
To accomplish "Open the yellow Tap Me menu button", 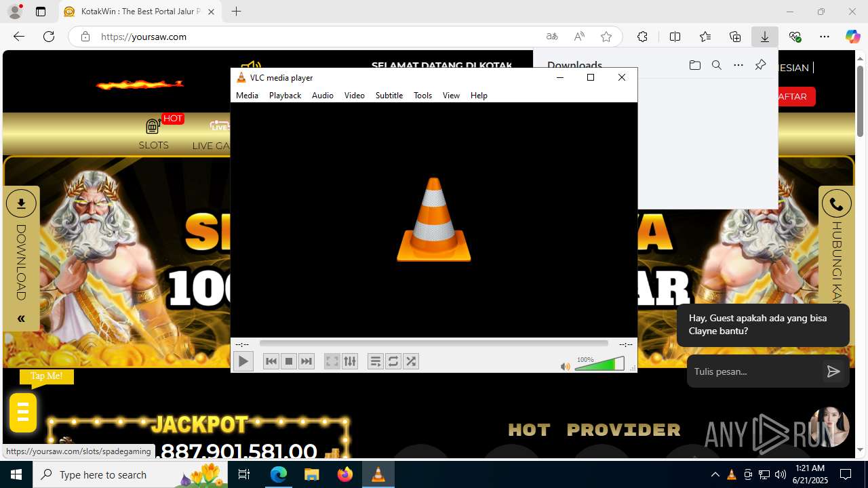I will (22, 412).
